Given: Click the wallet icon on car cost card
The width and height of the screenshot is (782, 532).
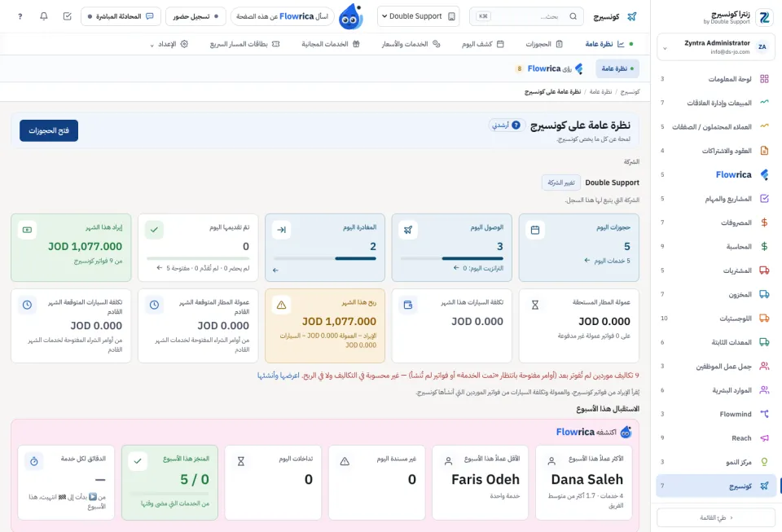Looking at the screenshot, I should click(x=408, y=305).
